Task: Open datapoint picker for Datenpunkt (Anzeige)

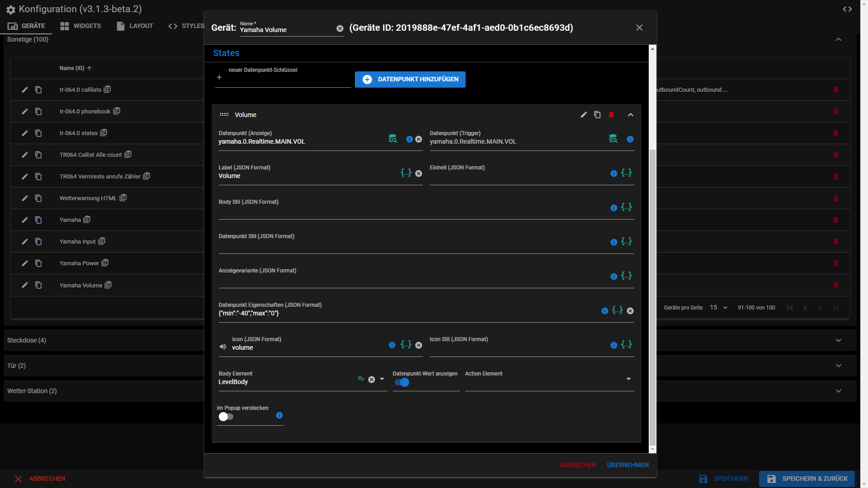Action: [x=393, y=139]
